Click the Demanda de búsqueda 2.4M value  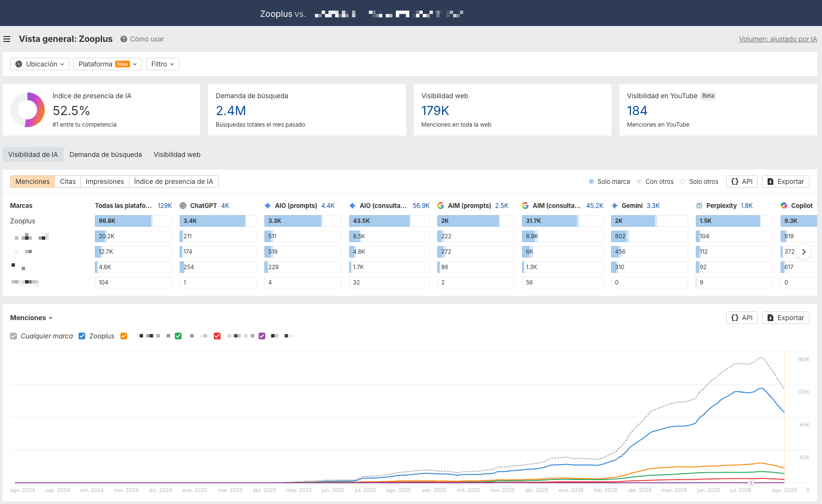[231, 111]
